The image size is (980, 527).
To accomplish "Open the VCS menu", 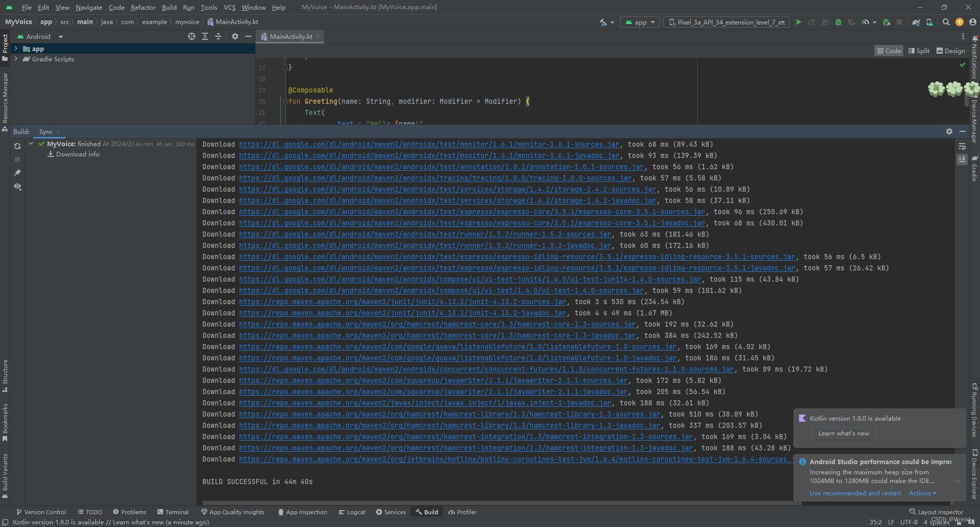I will 230,7.
